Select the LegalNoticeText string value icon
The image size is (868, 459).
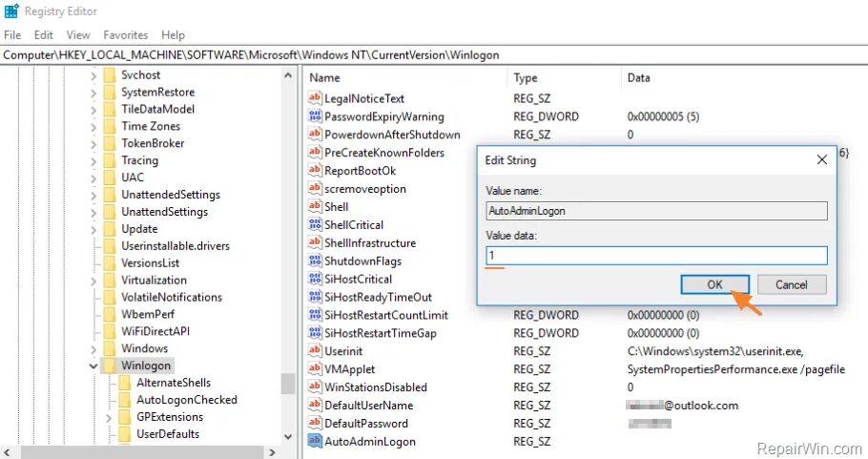[315, 98]
